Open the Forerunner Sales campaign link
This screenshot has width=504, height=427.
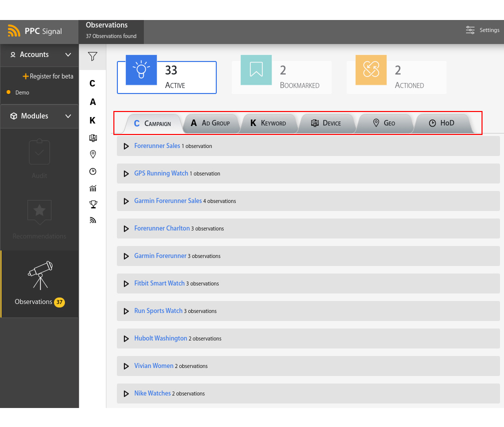point(157,146)
